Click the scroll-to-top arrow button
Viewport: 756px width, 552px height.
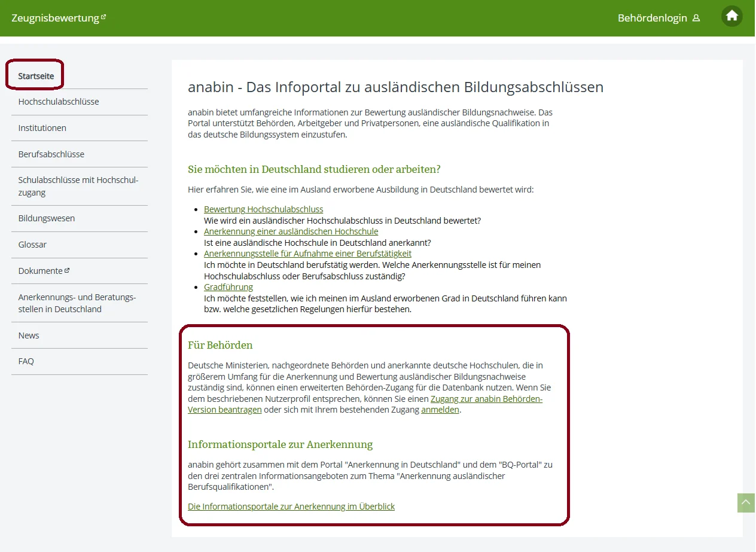click(x=746, y=503)
